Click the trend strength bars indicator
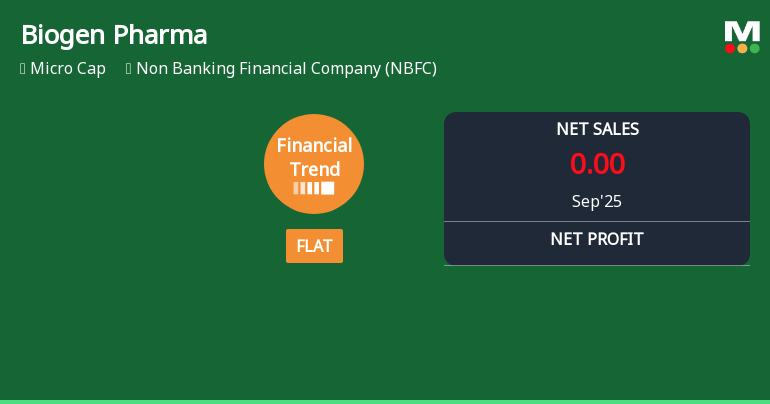The width and height of the screenshot is (770, 404). point(314,188)
